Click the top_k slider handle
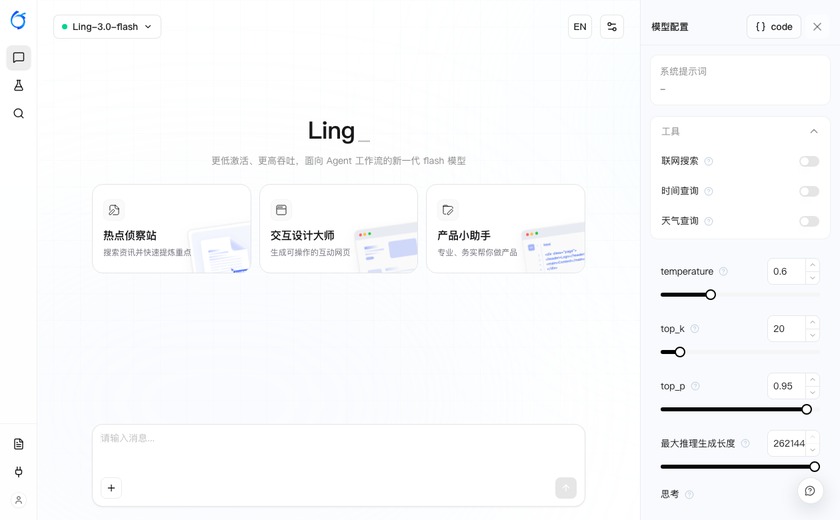 tap(680, 352)
